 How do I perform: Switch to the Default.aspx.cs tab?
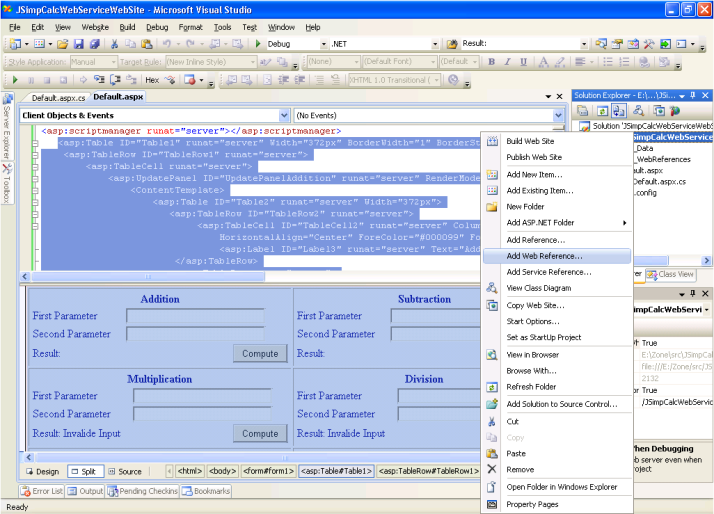pyautogui.click(x=58, y=98)
